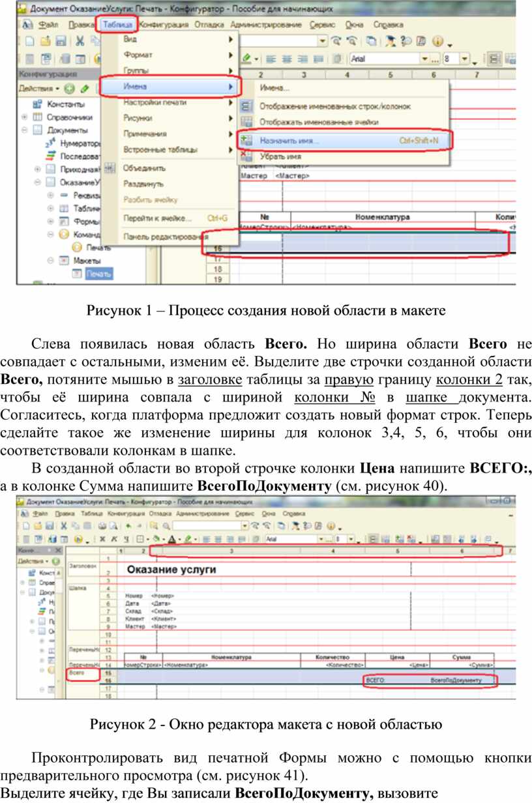The height and width of the screenshot is (803, 532).
Task: Select the align left icon in Figure 1
Action: tap(271, 59)
